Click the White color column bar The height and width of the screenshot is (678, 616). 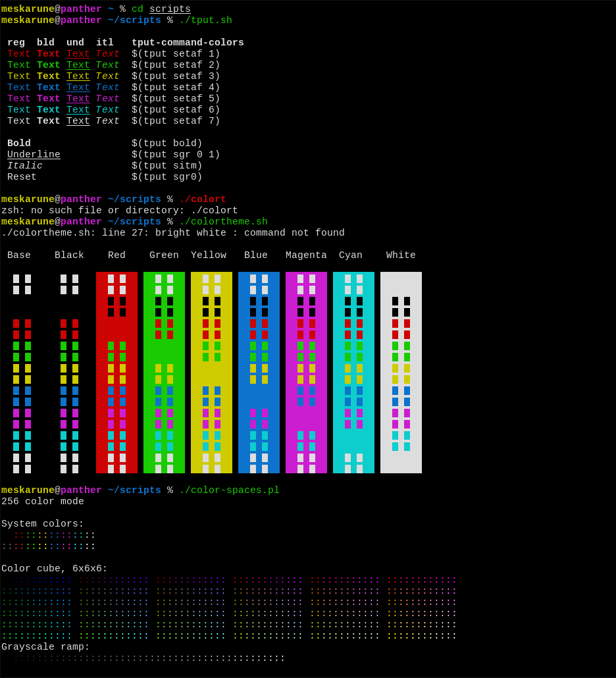tap(401, 372)
